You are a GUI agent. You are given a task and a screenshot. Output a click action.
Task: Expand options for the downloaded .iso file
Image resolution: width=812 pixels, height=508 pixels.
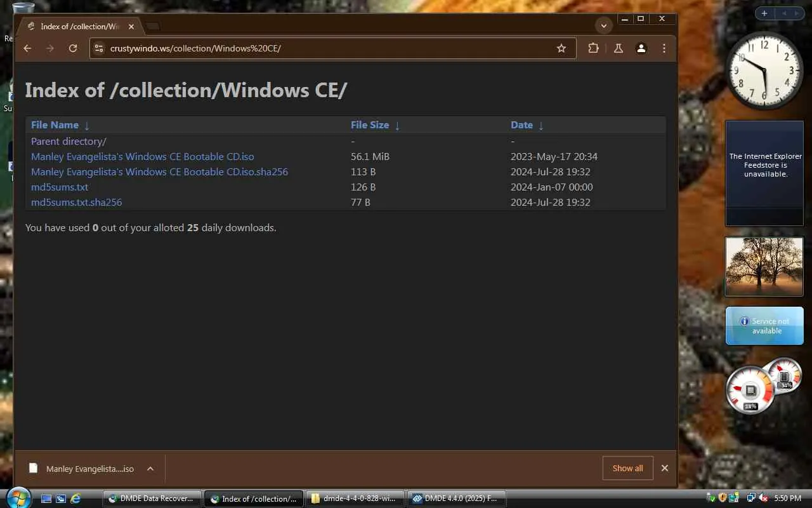point(150,469)
